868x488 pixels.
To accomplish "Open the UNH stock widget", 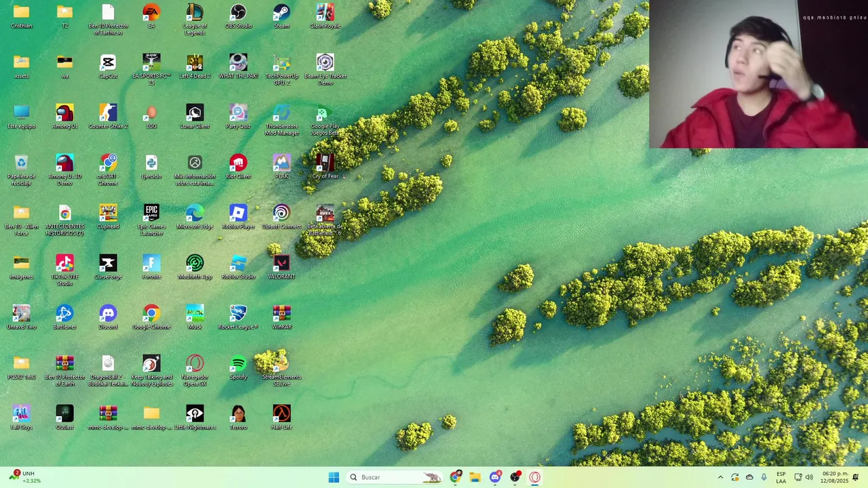I will pyautogui.click(x=24, y=477).
